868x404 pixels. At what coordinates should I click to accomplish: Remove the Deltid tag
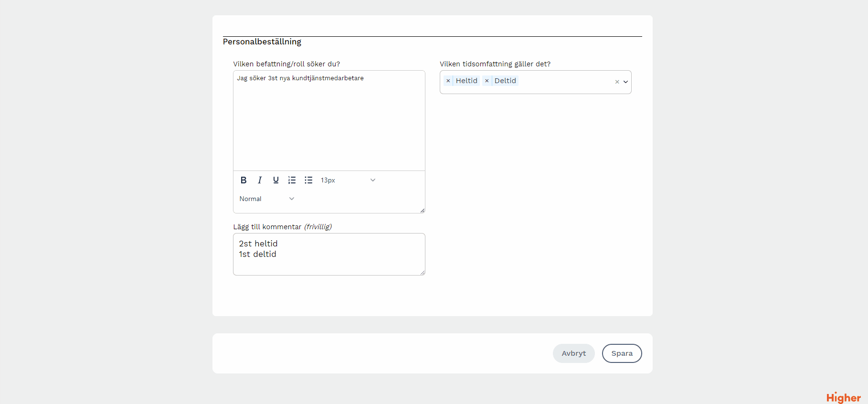[x=487, y=81]
